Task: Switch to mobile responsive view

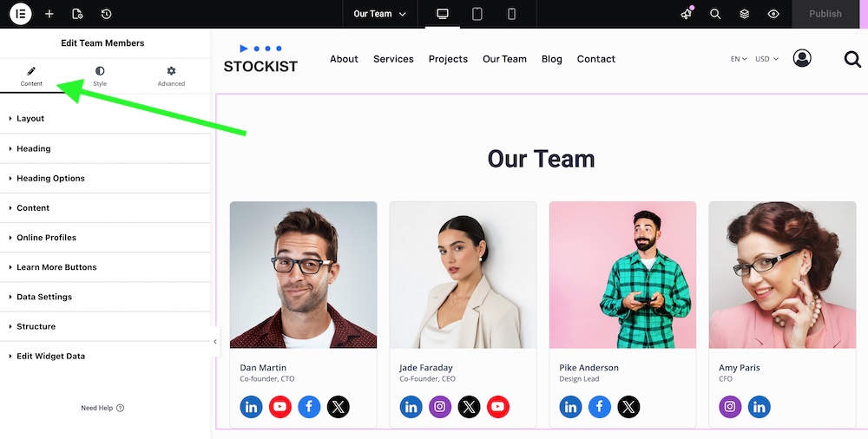Action: tap(511, 14)
